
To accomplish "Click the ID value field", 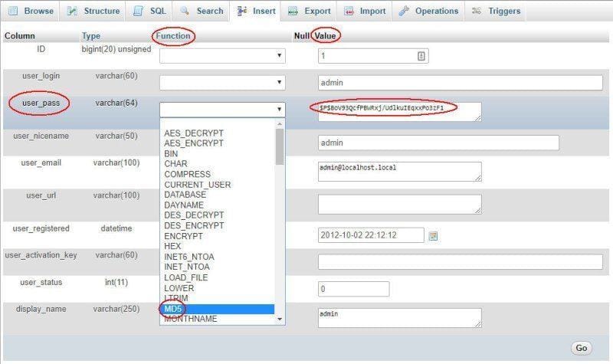I will click(x=373, y=56).
